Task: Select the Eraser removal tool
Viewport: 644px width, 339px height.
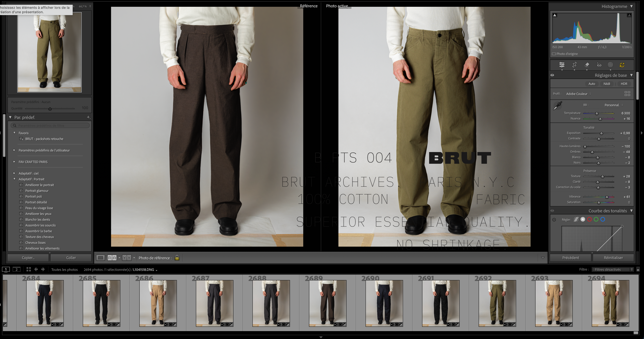Action: pyautogui.click(x=587, y=65)
